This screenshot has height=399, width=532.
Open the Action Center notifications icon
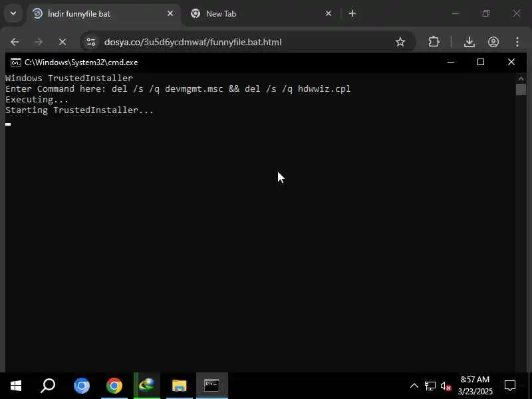(510, 386)
